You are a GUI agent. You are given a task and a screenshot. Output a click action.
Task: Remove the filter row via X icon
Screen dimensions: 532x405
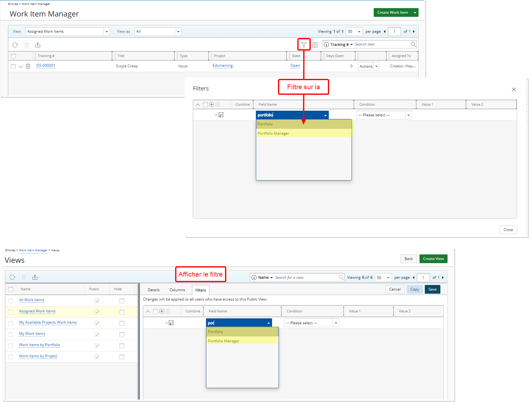pos(216,115)
